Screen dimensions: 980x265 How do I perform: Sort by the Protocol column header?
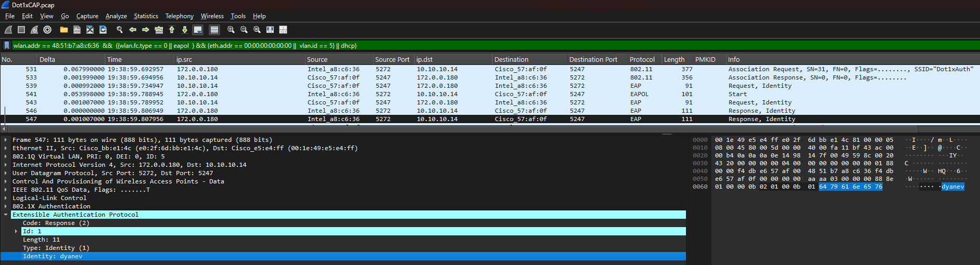642,60
